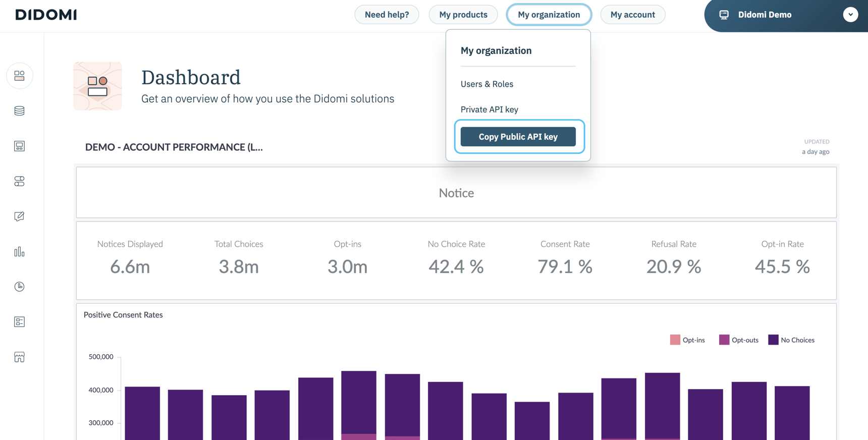Click the 'Get an overview' dashboard subtitle
The height and width of the screenshot is (440, 868).
268,99
